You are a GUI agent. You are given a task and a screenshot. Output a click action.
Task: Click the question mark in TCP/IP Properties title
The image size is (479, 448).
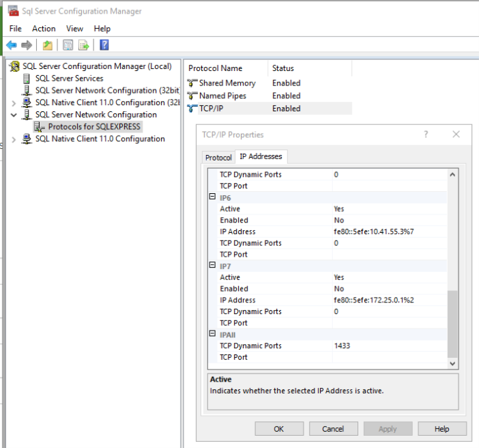[x=426, y=135]
